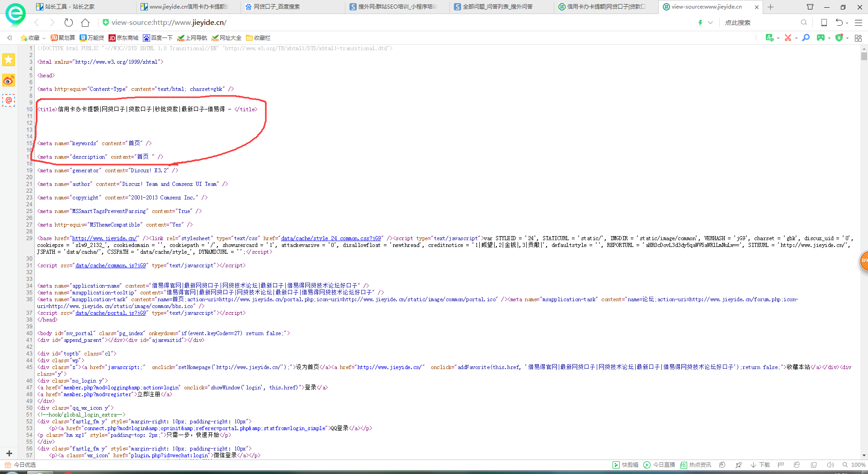Screen dimensions: 868x474
Task: Open the favorites star in the sidebar
Action: (9, 60)
